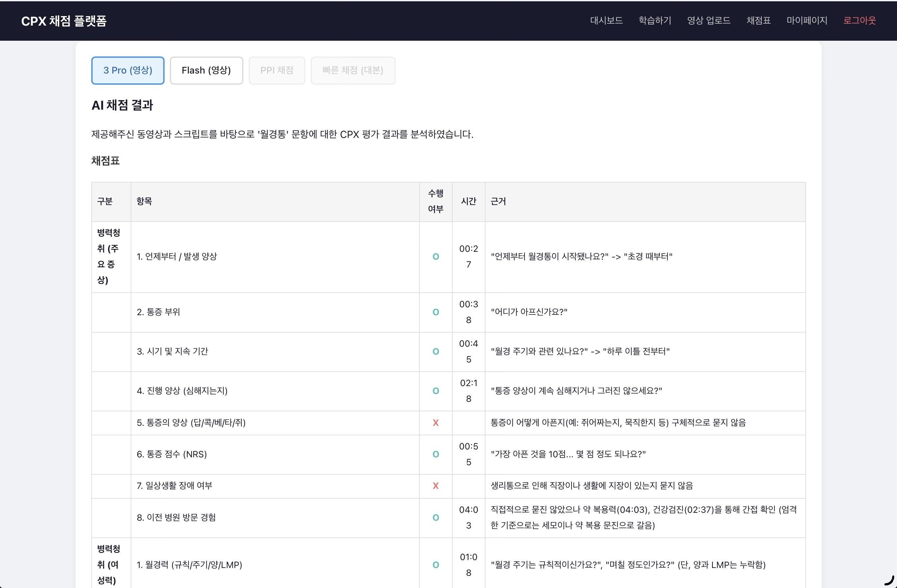Click the 04:03 timestamp cell
Viewport: 897px width, 588px height.
[468, 517]
